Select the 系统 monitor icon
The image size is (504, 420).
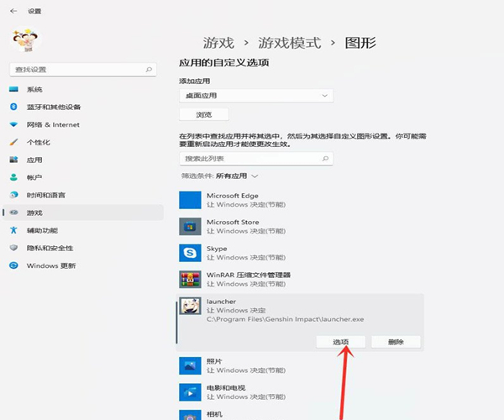pos(13,89)
